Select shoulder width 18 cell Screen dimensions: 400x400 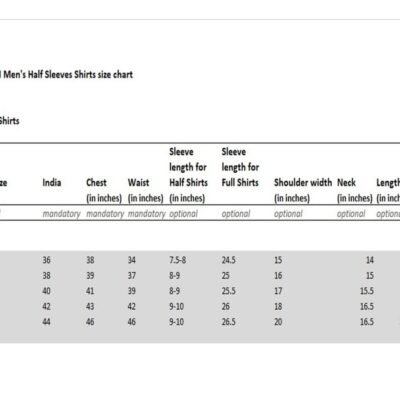pos(278,306)
